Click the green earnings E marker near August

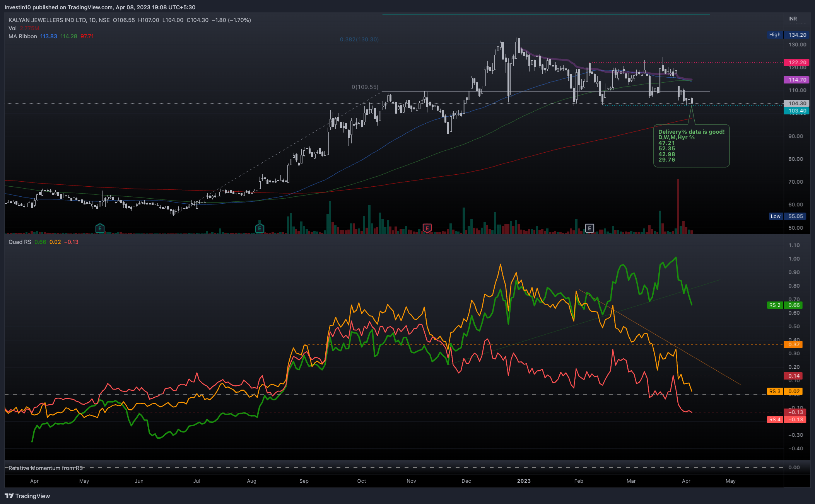pos(260,228)
